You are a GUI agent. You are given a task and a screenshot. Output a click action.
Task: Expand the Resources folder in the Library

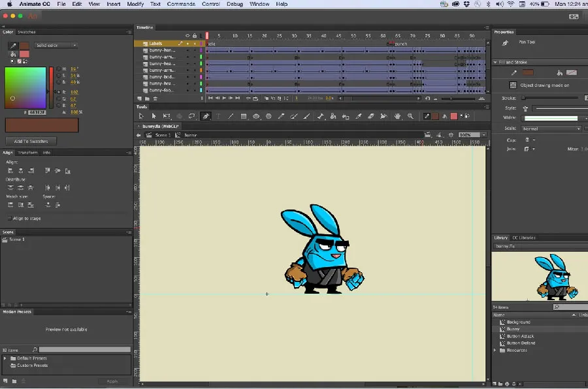point(495,350)
